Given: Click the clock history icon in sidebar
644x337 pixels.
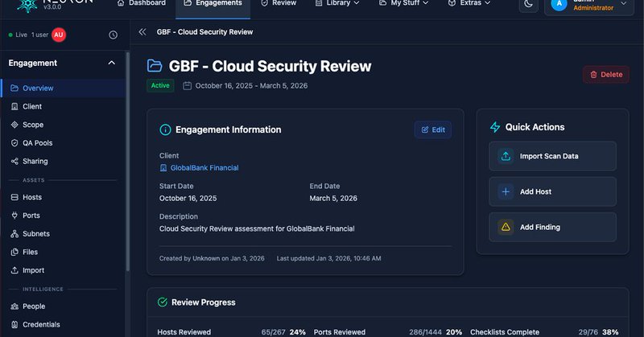Looking at the screenshot, I should click(x=113, y=35).
